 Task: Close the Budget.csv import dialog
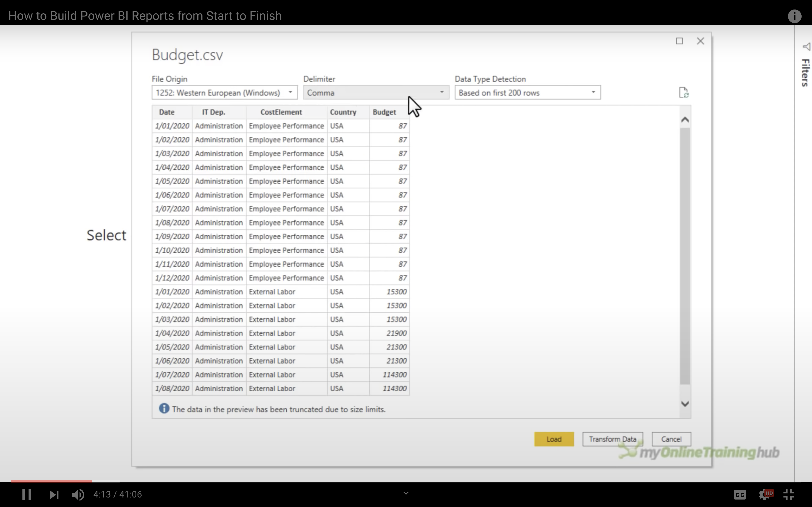pos(700,41)
